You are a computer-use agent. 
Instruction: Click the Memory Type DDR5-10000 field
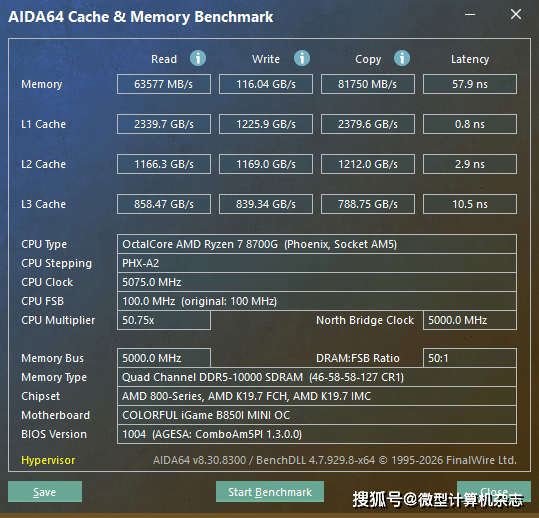click(317, 377)
